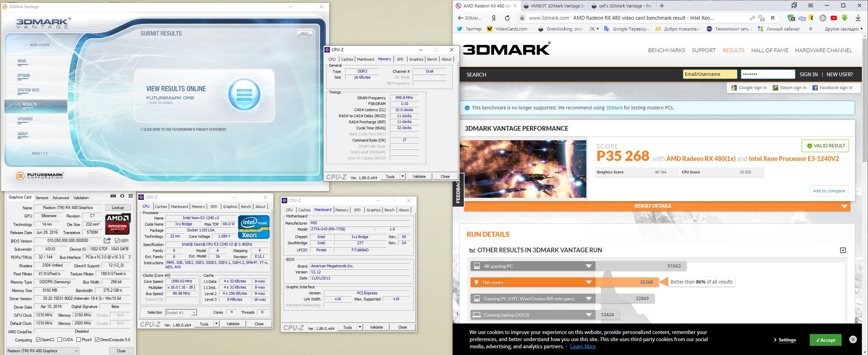Click the browser address bar URL

[x=549, y=18]
